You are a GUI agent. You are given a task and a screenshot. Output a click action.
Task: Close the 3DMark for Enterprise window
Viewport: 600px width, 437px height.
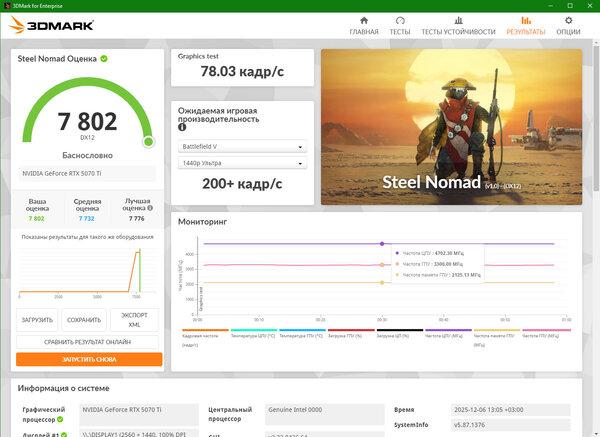tap(590, 6)
